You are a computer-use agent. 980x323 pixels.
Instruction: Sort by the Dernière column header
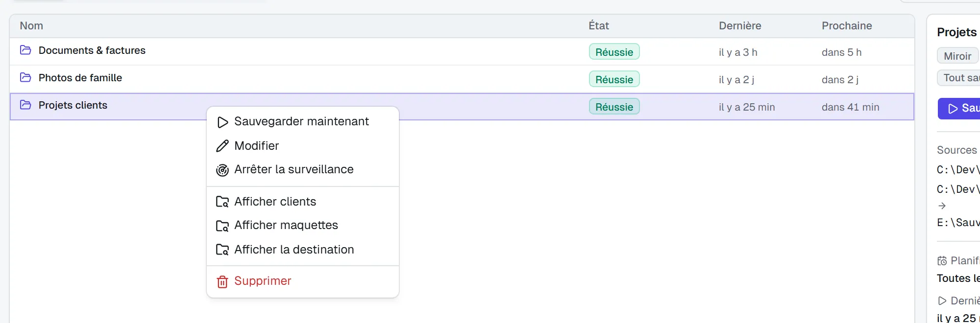point(740,26)
